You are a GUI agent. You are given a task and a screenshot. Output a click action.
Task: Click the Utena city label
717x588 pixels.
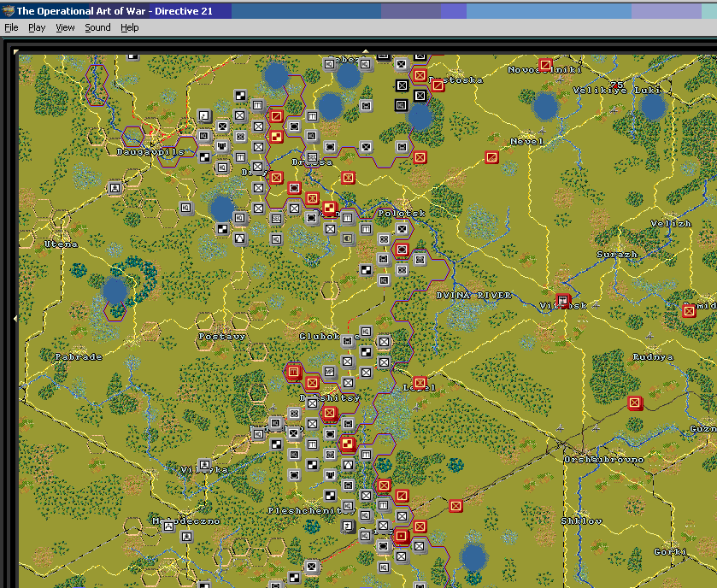click(x=61, y=244)
